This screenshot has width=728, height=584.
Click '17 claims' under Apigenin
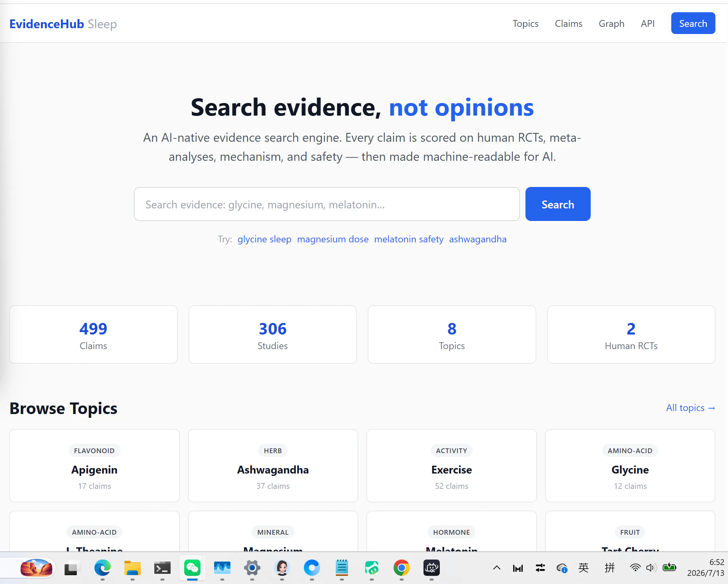coord(94,486)
